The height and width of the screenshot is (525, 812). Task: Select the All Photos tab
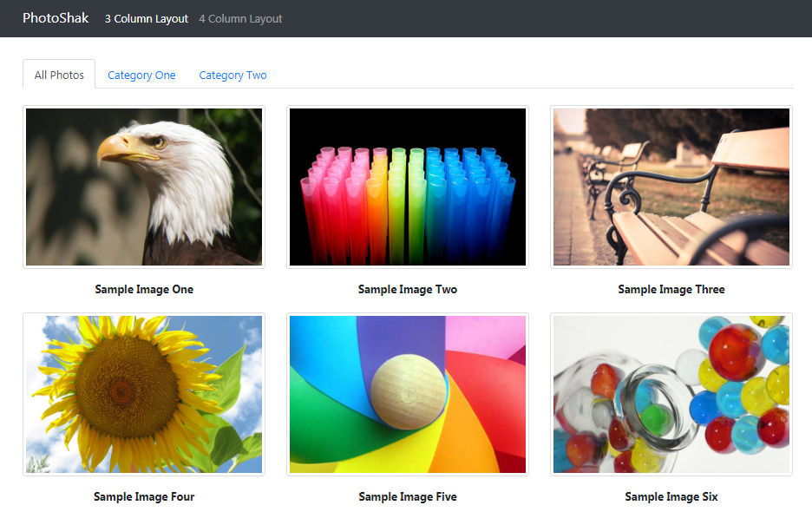[59, 75]
